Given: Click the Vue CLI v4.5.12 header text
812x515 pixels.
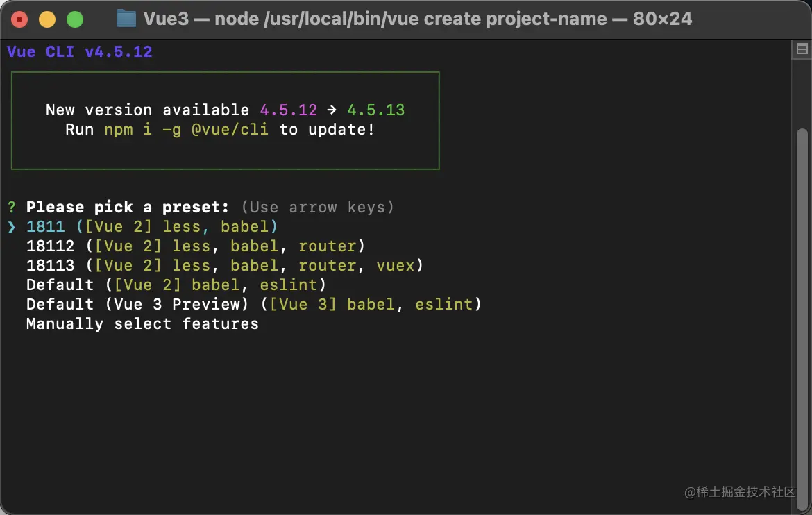Looking at the screenshot, I should pos(80,52).
